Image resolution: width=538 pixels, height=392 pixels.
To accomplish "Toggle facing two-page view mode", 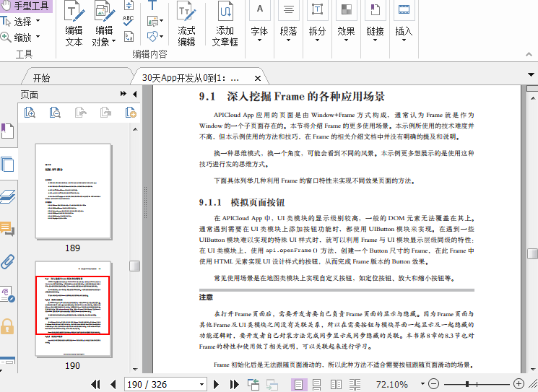I will click(x=335, y=384).
